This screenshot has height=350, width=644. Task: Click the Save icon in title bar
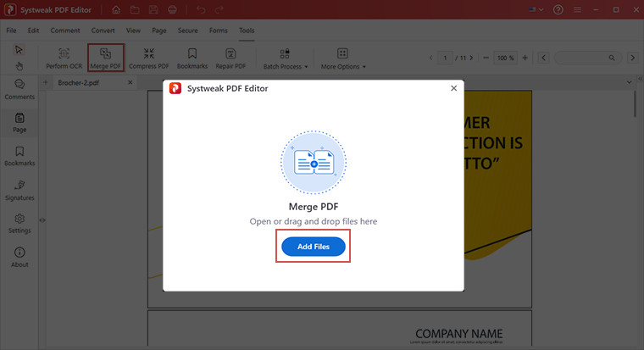[153, 10]
